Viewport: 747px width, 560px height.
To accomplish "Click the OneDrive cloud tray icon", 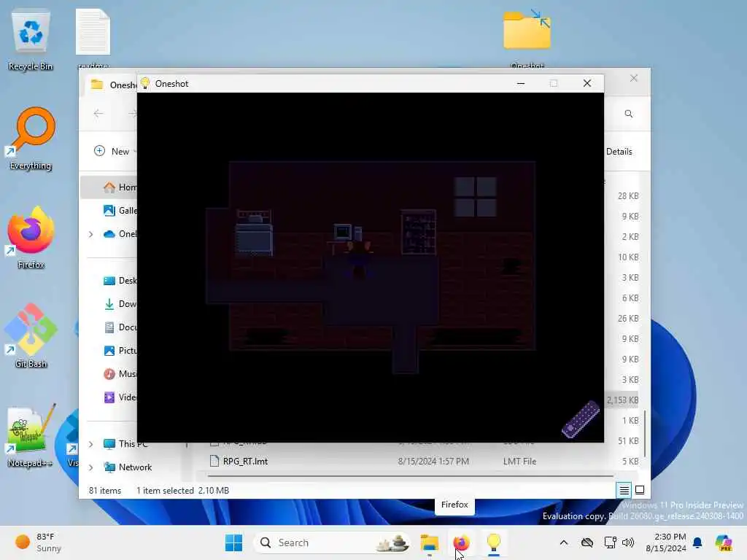I will 587,542.
